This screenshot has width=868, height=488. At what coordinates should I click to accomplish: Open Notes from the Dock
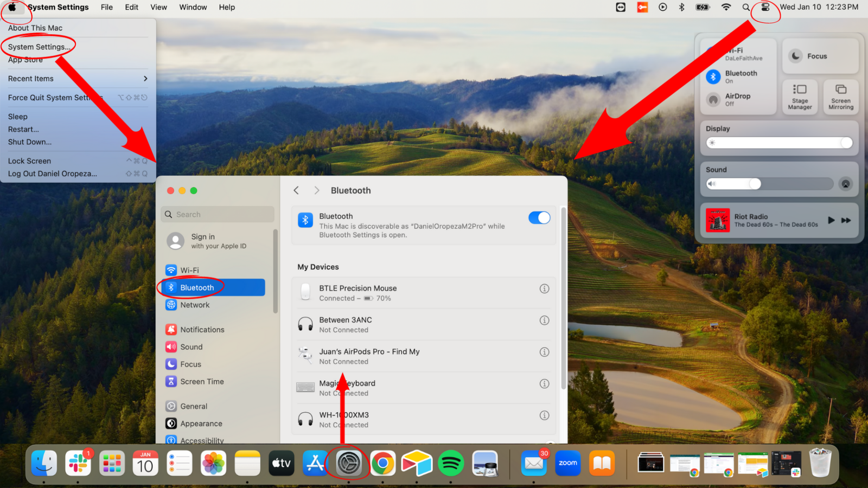pos(247,464)
